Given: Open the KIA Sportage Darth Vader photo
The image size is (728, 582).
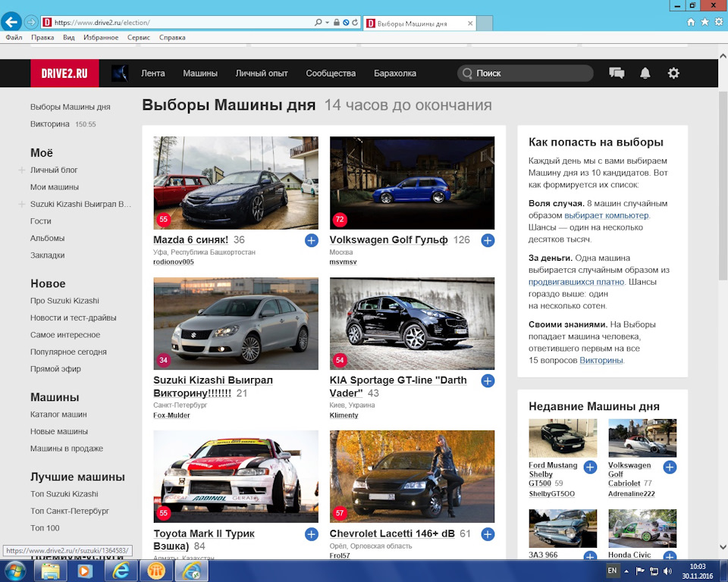Looking at the screenshot, I should pos(413,324).
